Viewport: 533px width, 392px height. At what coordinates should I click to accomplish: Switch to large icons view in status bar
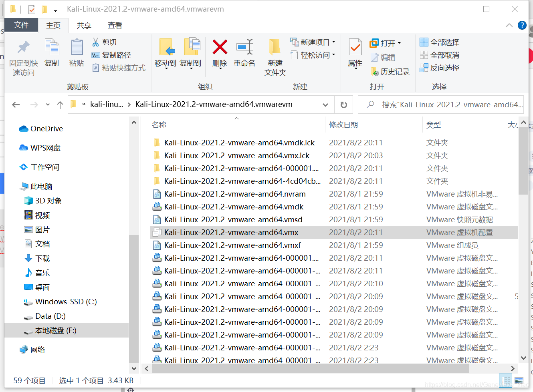pyautogui.click(x=519, y=380)
